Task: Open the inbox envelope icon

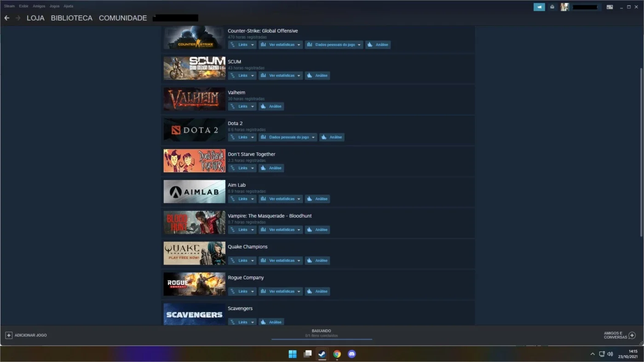Action: coord(552,7)
